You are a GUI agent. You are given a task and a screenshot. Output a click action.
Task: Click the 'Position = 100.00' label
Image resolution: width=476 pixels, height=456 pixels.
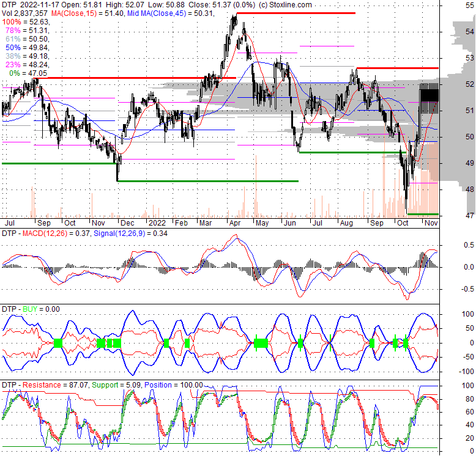173,385
